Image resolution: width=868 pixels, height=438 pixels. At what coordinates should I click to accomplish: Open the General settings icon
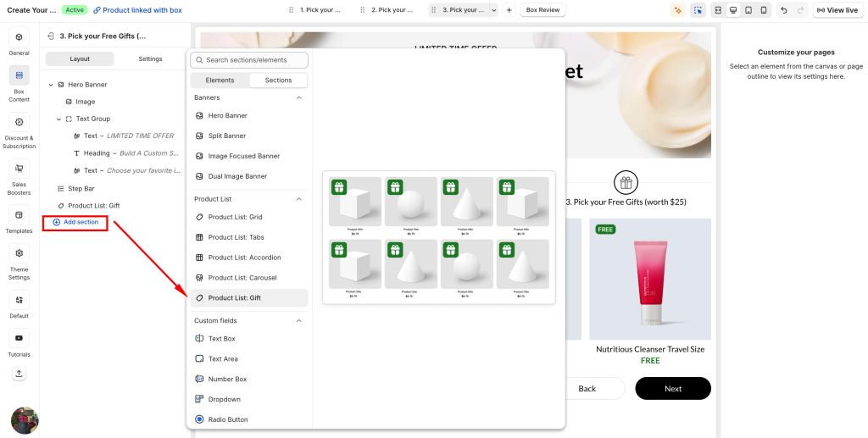[19, 38]
